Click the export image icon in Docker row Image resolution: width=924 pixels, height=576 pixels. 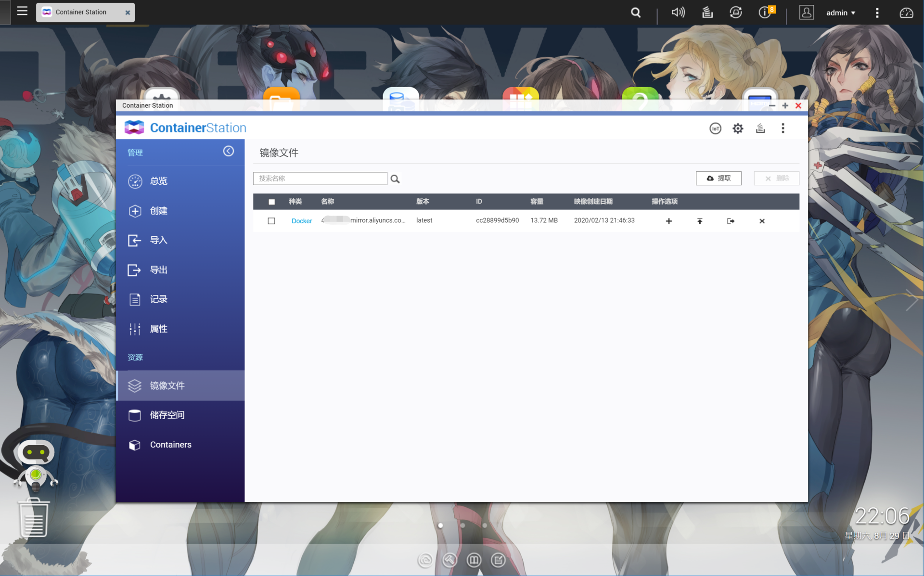[x=731, y=221]
